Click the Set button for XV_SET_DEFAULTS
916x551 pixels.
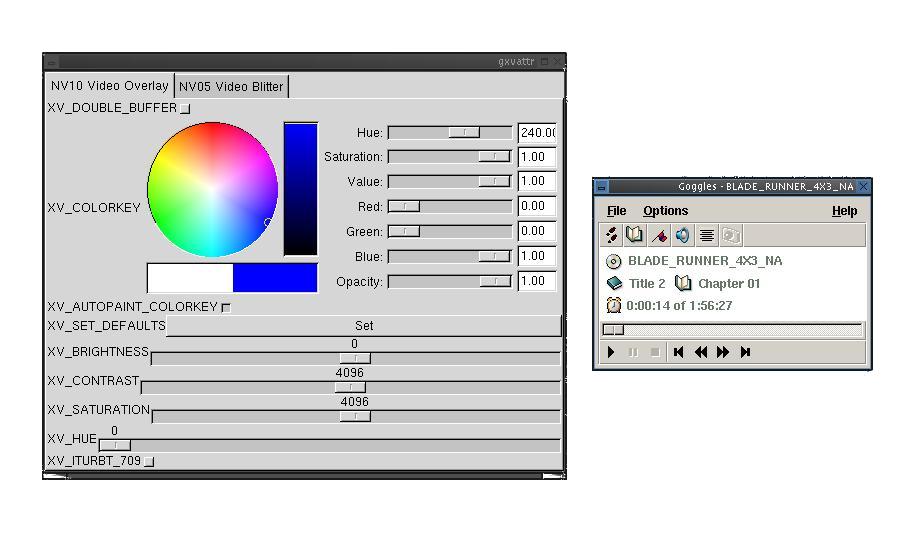[364, 326]
